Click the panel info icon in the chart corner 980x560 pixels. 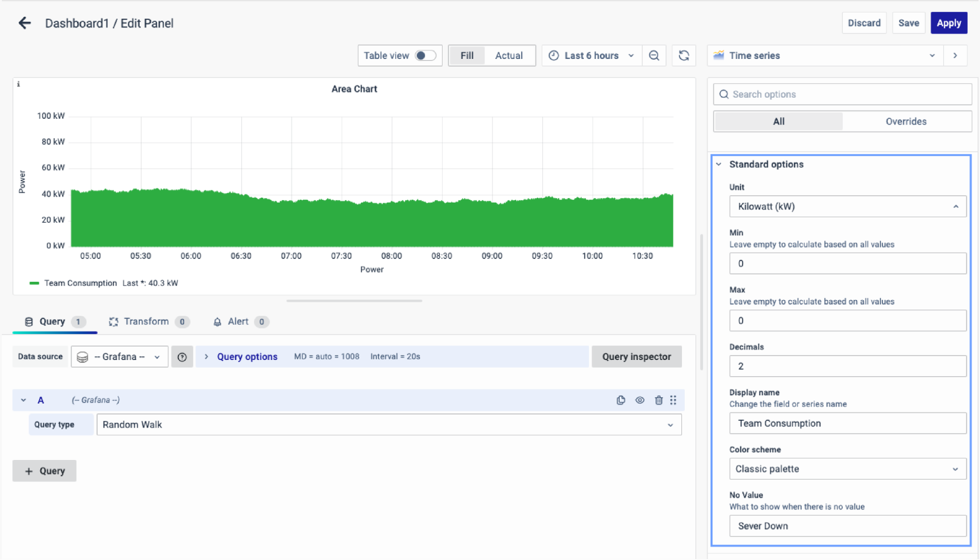click(x=19, y=84)
